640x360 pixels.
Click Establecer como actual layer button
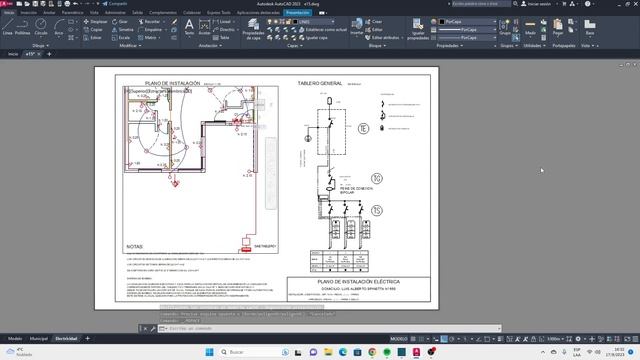[322, 30]
